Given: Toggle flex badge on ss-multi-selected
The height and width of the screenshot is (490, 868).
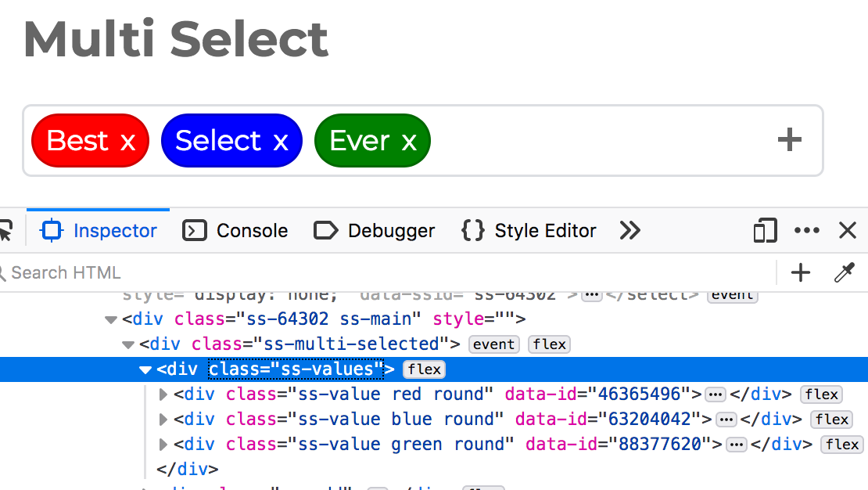Looking at the screenshot, I should (x=549, y=344).
